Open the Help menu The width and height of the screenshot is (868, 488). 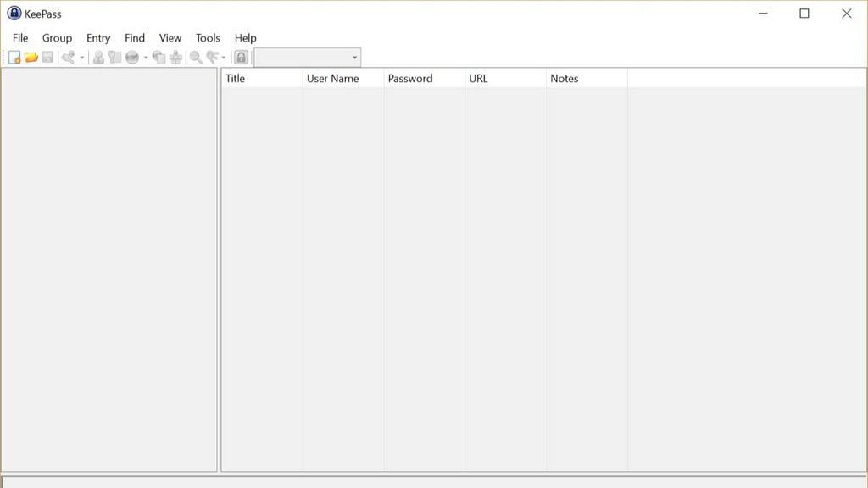pos(245,37)
